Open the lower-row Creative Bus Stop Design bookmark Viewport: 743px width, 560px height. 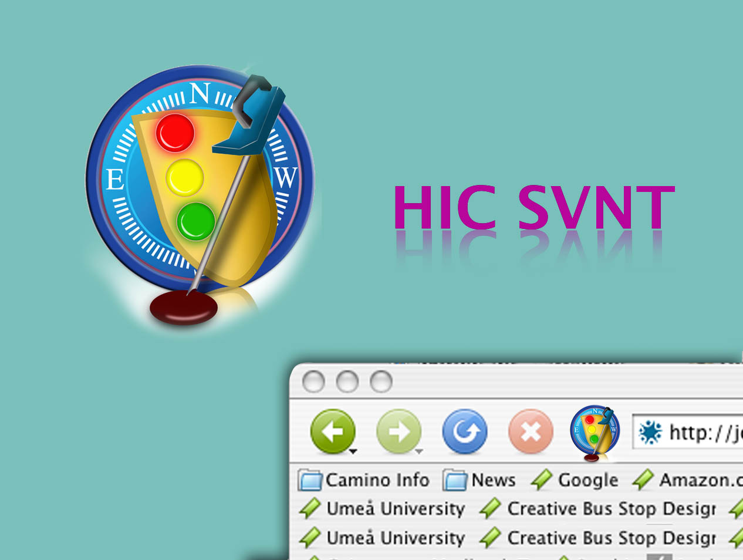coord(597,538)
